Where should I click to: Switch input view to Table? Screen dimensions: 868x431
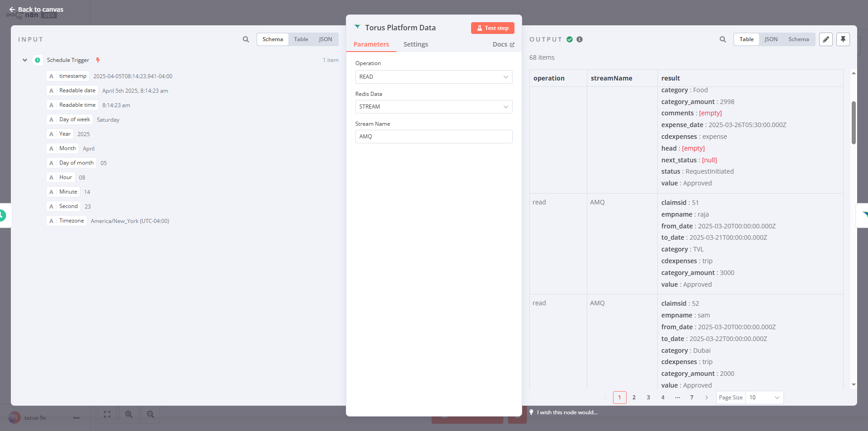pyautogui.click(x=301, y=39)
